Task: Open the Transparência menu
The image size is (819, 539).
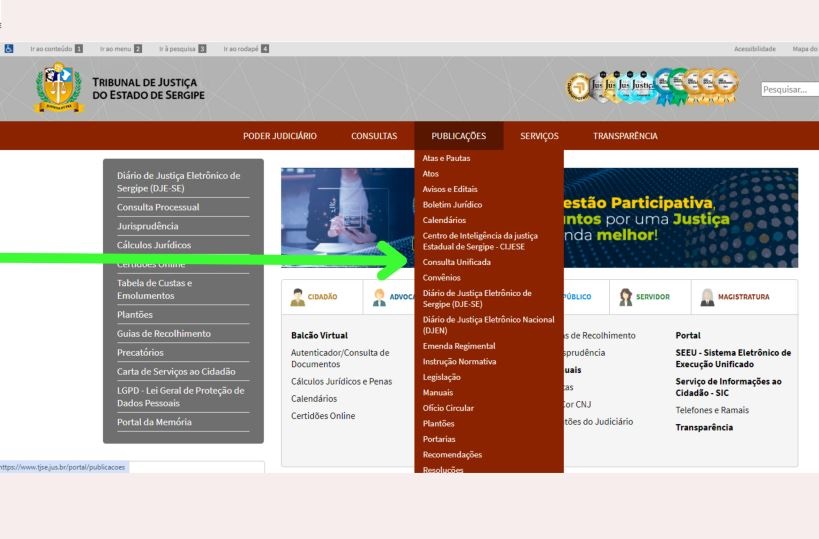Action: click(x=625, y=136)
